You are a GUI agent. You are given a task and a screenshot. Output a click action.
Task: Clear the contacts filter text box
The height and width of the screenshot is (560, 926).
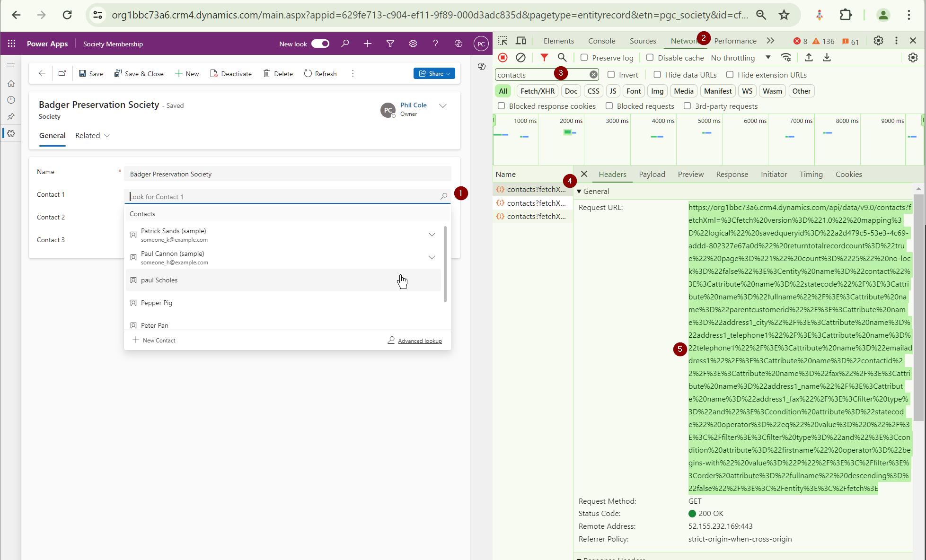(593, 75)
